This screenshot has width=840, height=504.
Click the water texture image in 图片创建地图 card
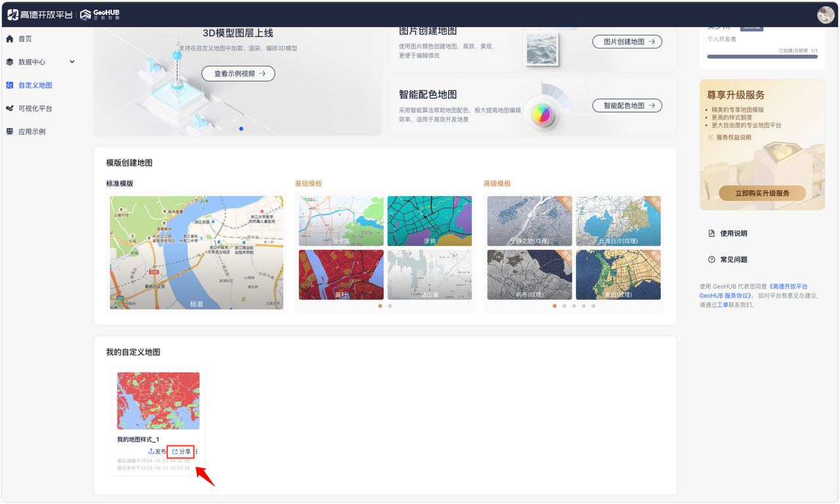click(x=542, y=49)
